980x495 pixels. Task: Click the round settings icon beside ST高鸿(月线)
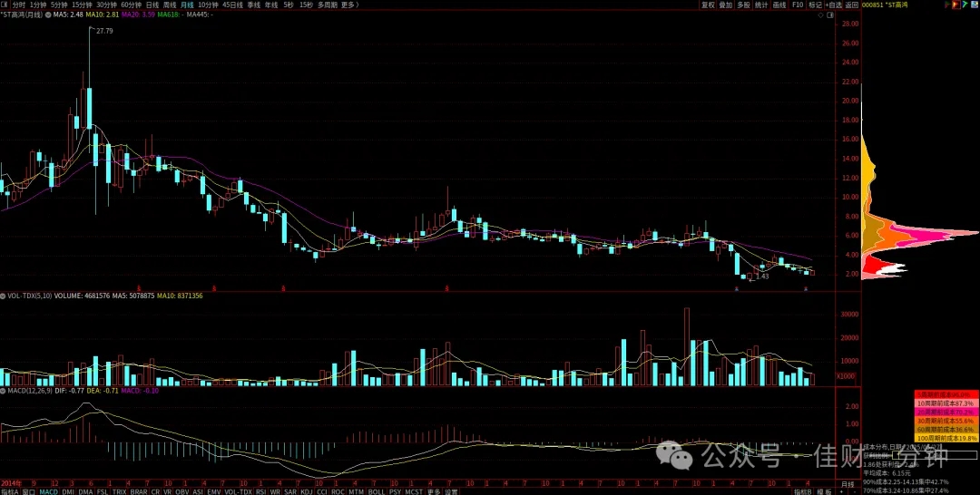tap(48, 15)
